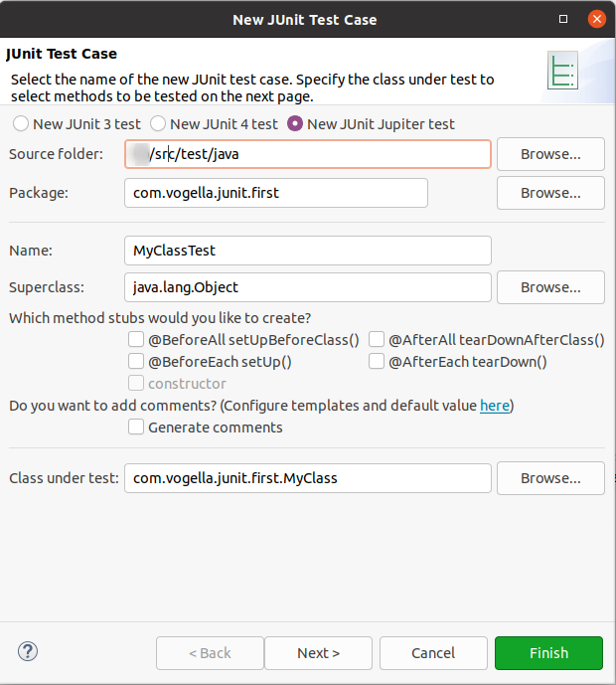Click the Cancel button
Viewport: 616px width, 685px height.
point(432,653)
